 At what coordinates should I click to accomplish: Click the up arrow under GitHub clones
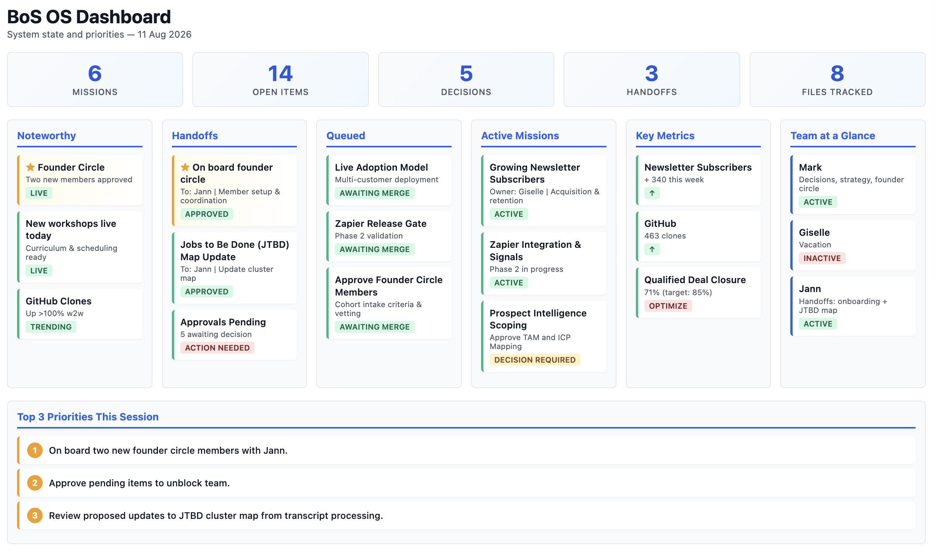tap(652, 249)
